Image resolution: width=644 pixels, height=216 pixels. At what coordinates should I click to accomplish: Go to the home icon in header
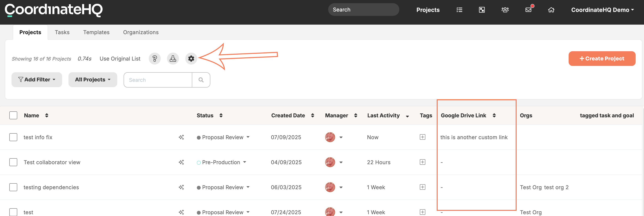point(551,10)
